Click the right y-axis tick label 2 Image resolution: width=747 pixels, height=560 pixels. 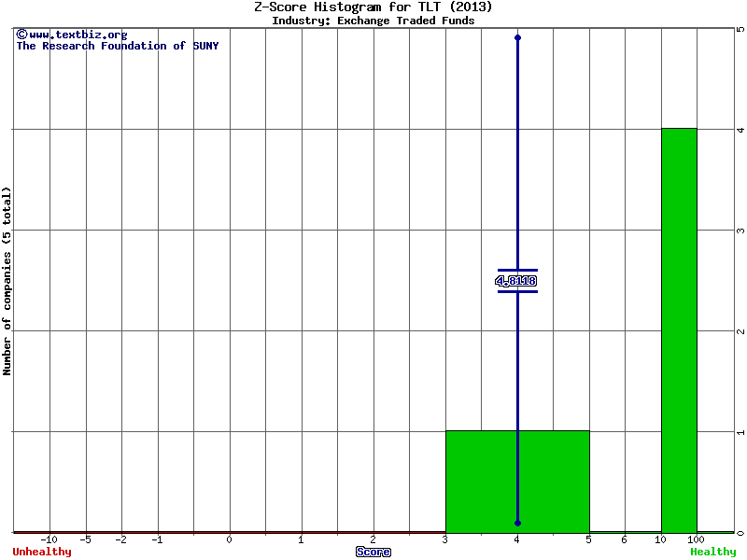(x=740, y=331)
